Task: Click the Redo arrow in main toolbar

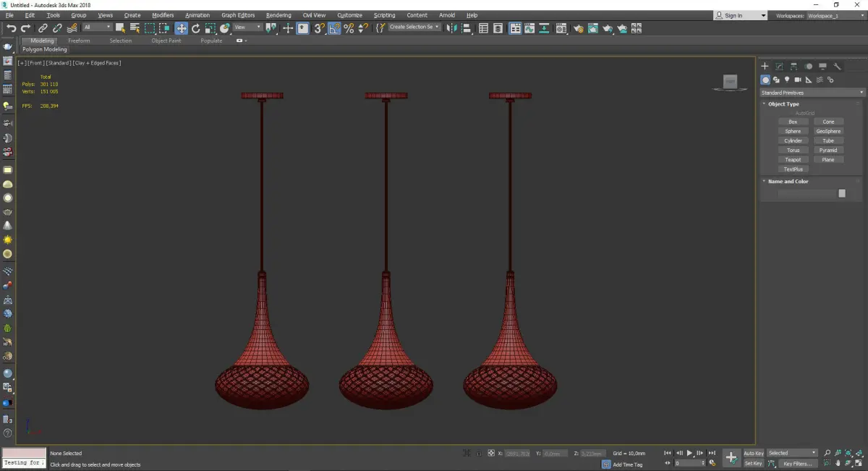Action: tap(25, 28)
